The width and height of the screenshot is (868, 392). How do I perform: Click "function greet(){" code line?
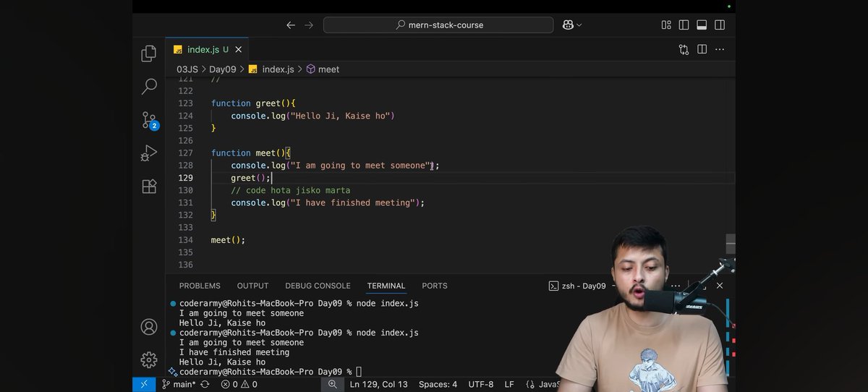point(253,103)
